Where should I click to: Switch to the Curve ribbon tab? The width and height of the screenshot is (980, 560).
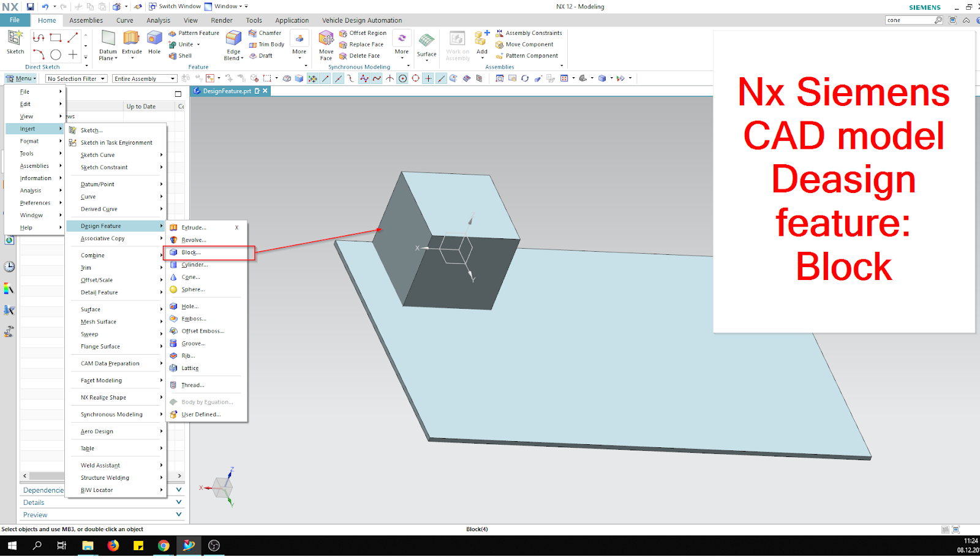pos(125,20)
